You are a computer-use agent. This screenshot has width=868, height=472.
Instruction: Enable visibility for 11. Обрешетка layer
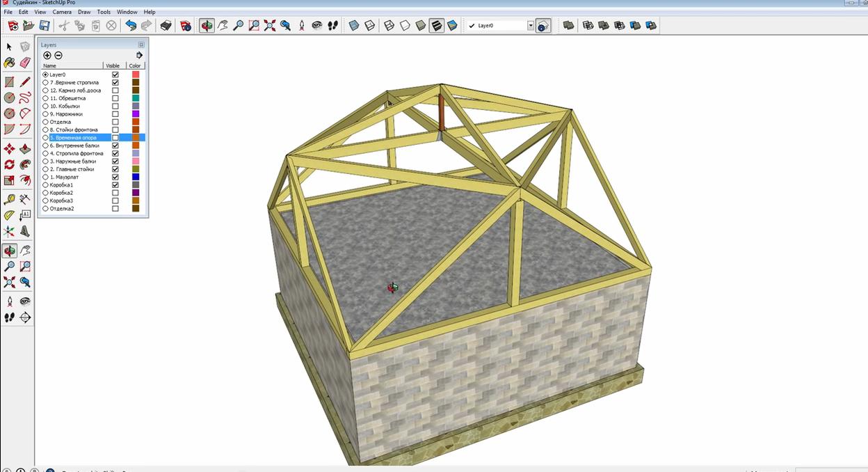115,98
